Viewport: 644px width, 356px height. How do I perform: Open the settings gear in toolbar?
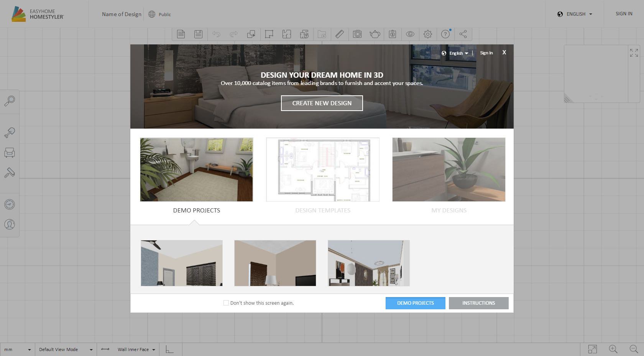pyautogui.click(x=428, y=34)
